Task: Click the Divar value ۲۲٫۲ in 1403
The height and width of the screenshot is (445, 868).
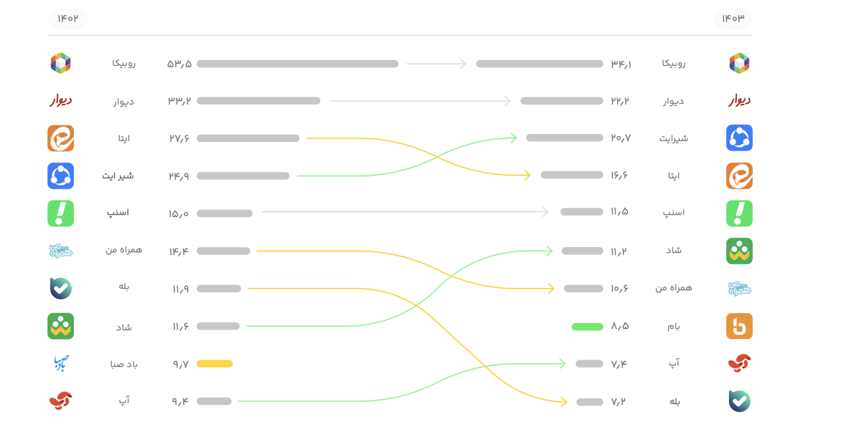Action: (620, 101)
